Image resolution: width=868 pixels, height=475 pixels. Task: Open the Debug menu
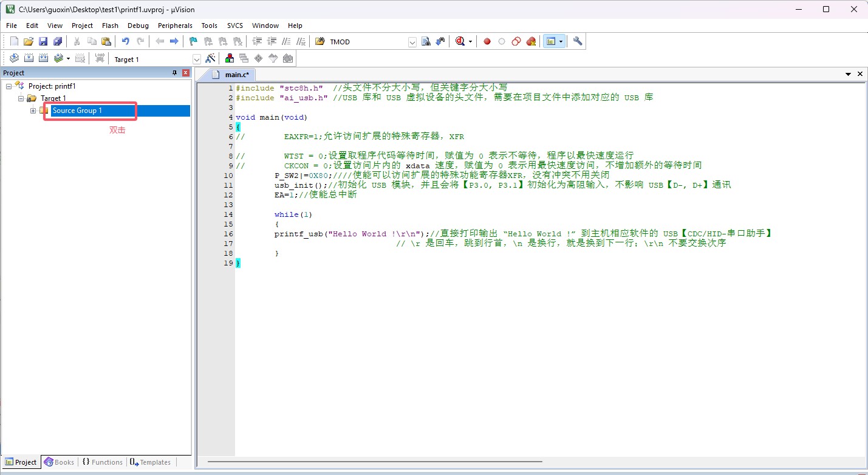(138, 26)
